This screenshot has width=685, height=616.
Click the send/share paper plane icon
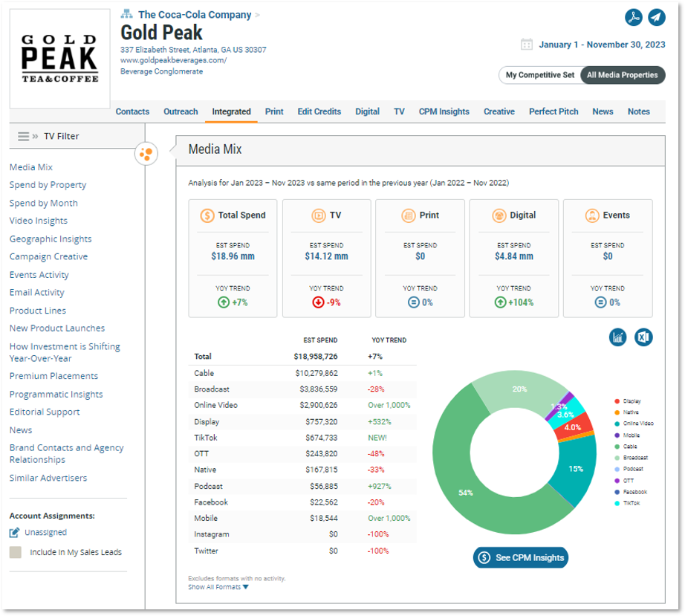click(x=657, y=18)
